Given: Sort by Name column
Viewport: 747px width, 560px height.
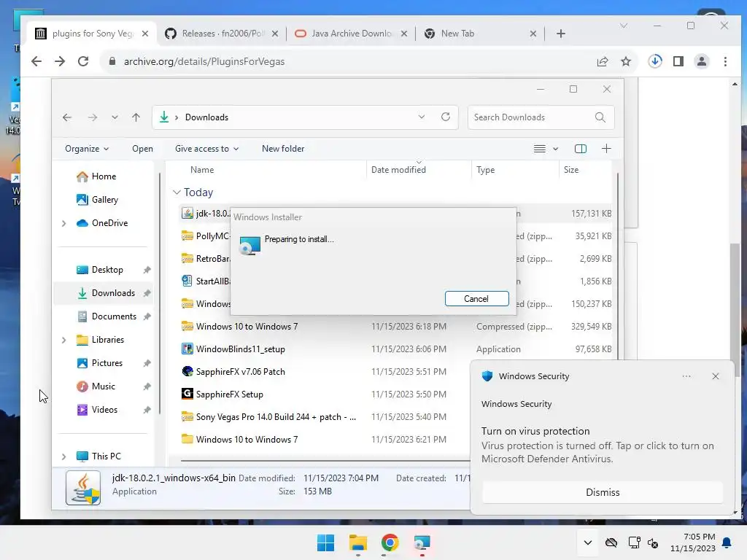Looking at the screenshot, I should 202,169.
